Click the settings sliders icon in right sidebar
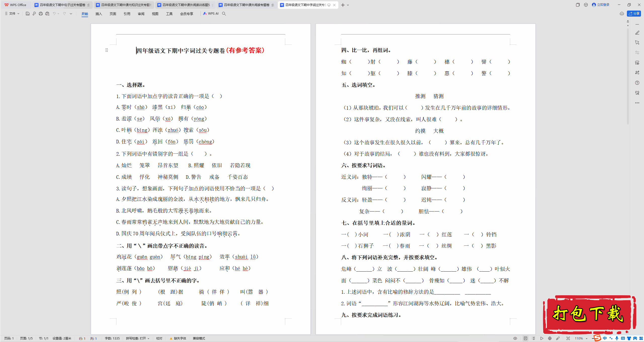Viewport: 644px width, 342px height. pyautogui.click(x=637, y=53)
